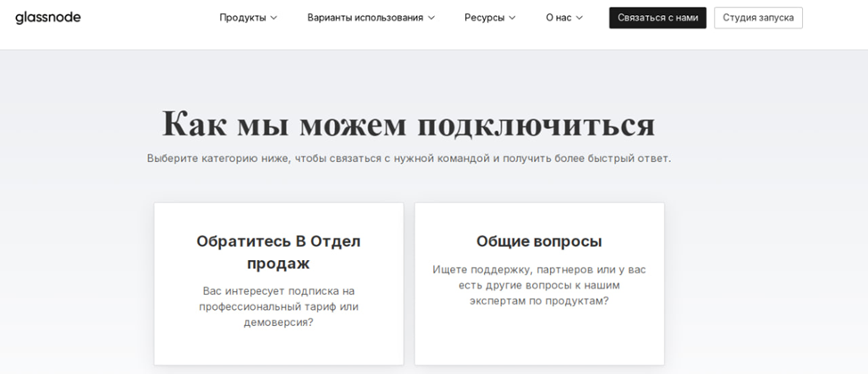The height and width of the screenshot is (374, 868).
Task: Expand the arrow next to О нас
Action: [x=579, y=18]
